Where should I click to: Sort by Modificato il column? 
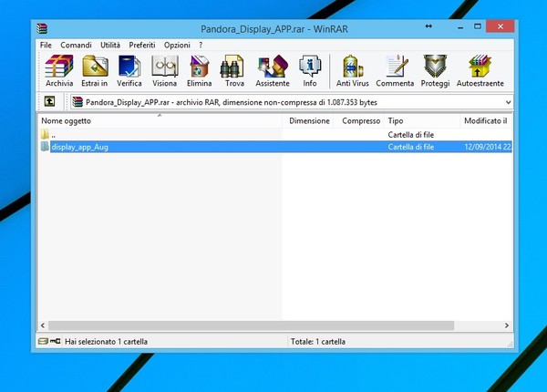(x=486, y=120)
